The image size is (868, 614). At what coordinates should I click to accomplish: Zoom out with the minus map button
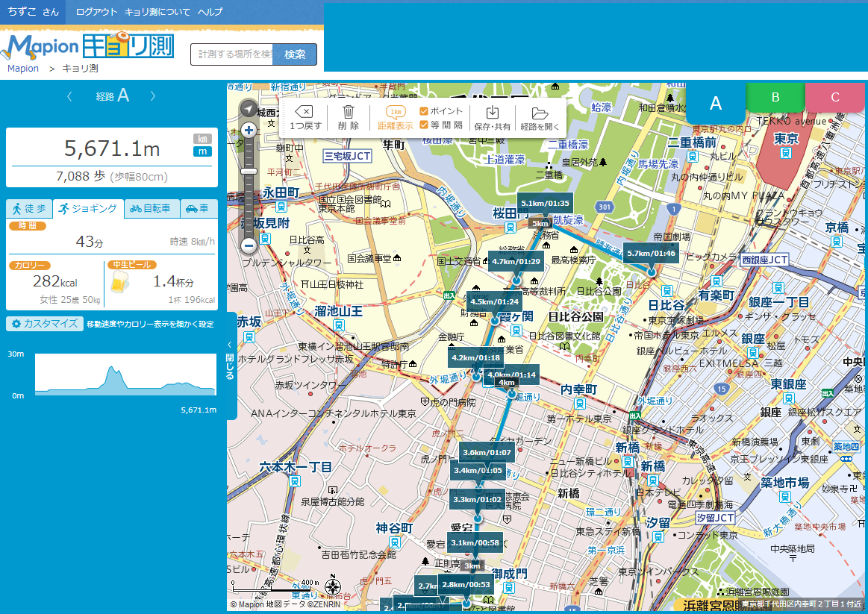(249, 245)
